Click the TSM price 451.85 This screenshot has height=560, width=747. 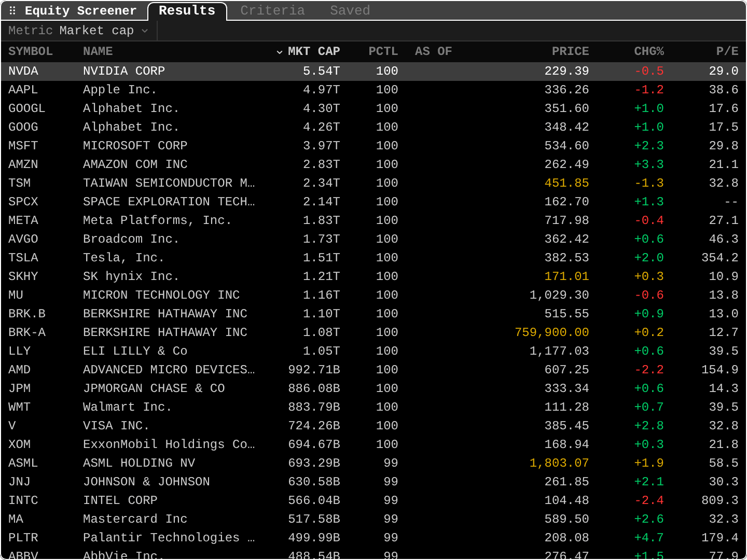[x=567, y=183]
